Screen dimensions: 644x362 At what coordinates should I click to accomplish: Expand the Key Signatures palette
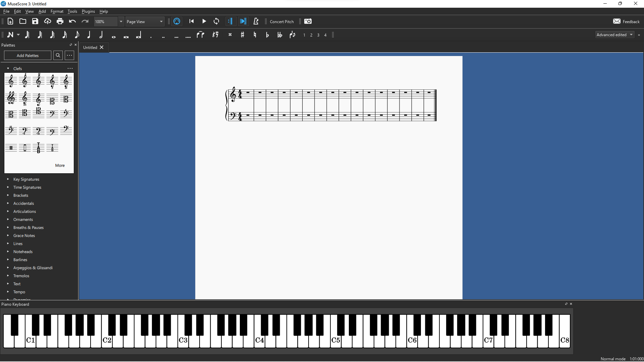[x=26, y=179]
